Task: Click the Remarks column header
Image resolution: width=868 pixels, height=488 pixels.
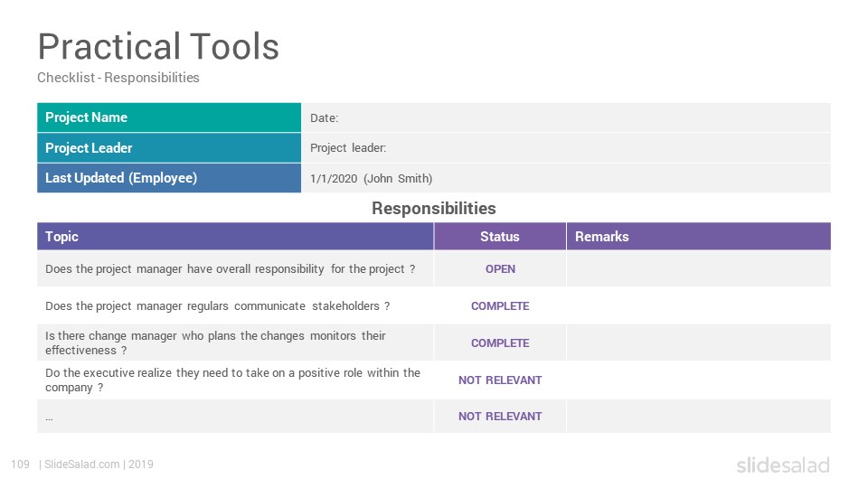Action: click(699, 236)
